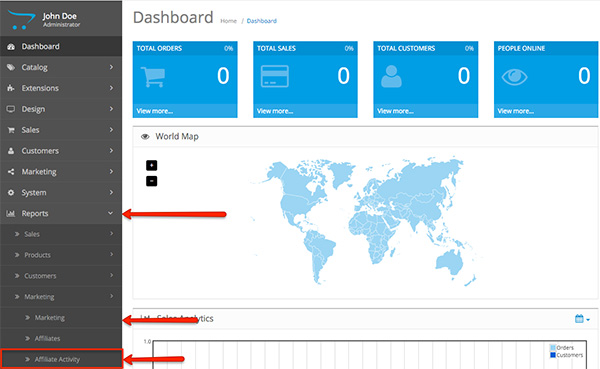Open Customers under Reports

coord(61,276)
